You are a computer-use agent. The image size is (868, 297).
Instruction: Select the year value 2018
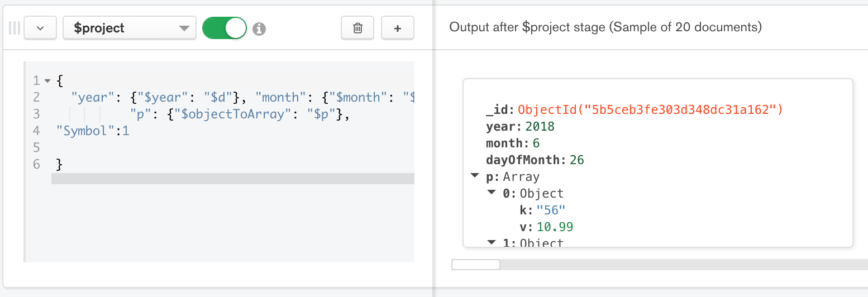(x=540, y=126)
